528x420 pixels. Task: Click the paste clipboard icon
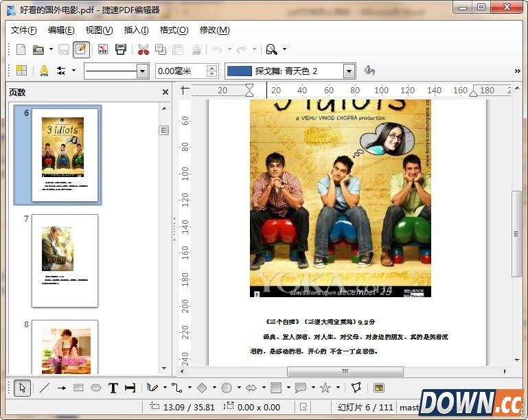[x=178, y=50]
